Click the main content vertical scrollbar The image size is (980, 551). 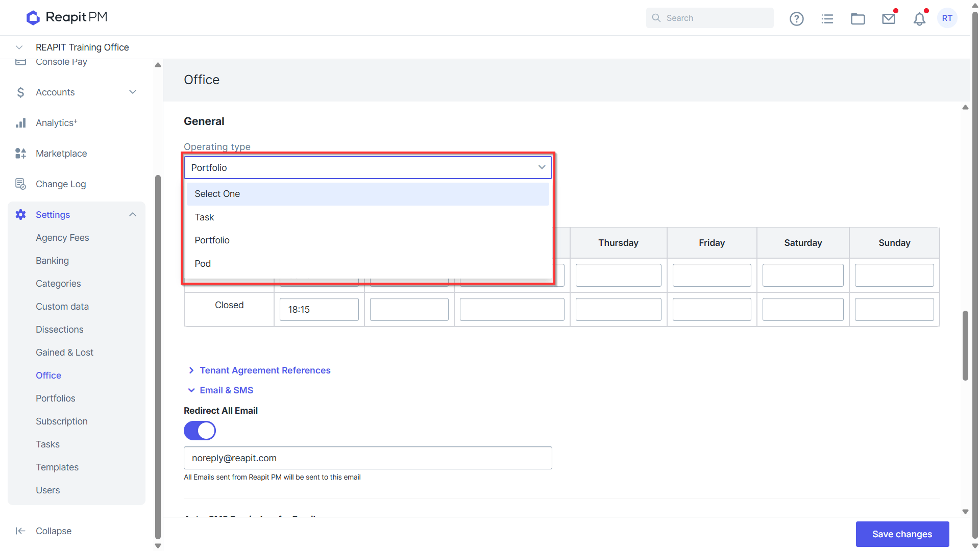pyautogui.click(x=965, y=345)
